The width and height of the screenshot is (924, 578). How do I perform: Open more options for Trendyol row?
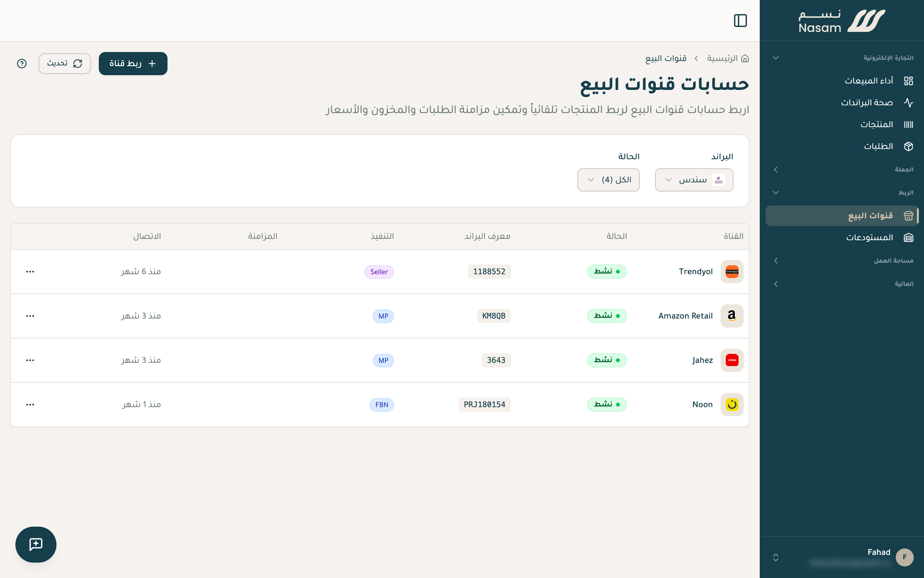[30, 272]
